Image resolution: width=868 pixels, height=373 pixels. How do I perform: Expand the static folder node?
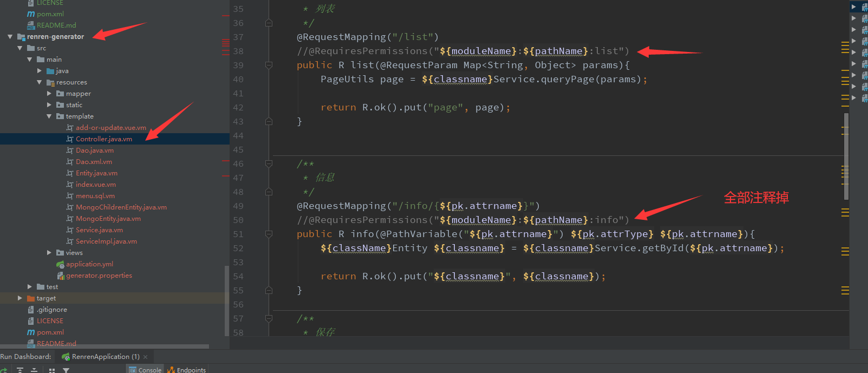(49, 105)
